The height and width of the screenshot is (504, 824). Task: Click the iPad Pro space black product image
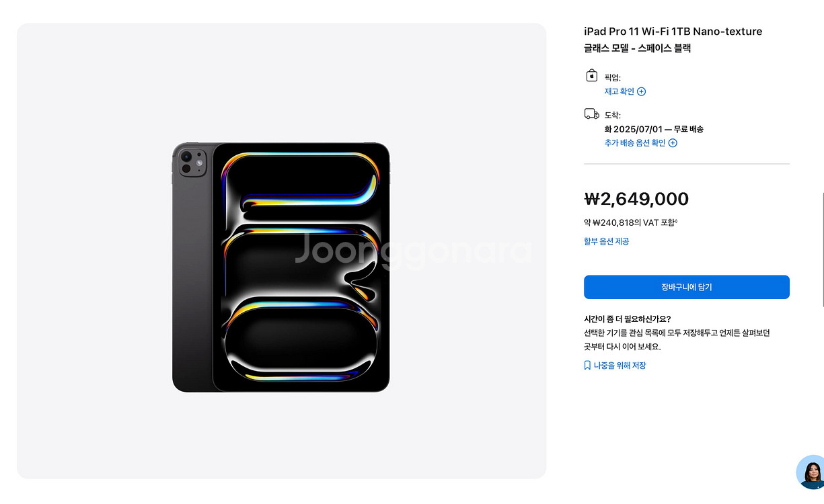tap(281, 267)
